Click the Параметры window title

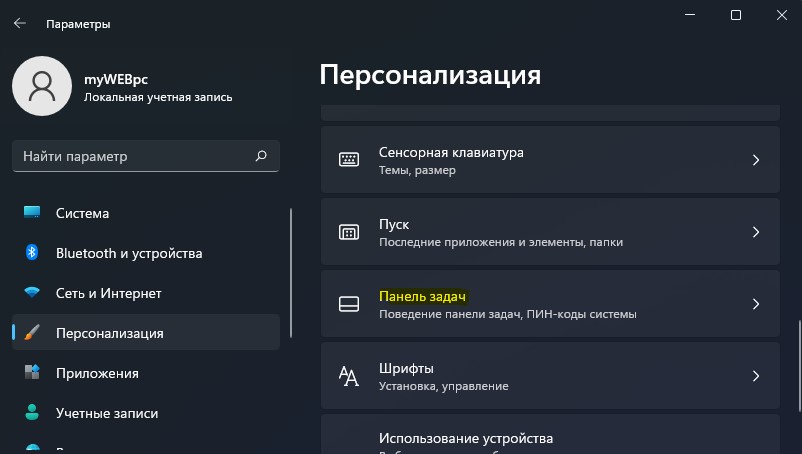click(x=78, y=24)
